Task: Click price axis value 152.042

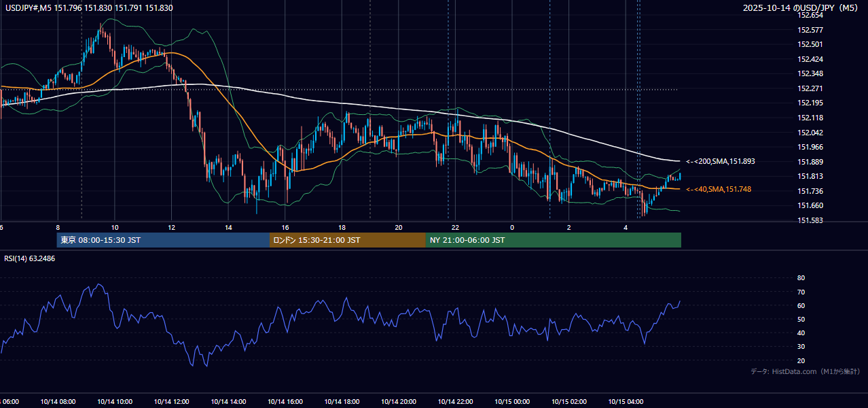Action: [810, 133]
